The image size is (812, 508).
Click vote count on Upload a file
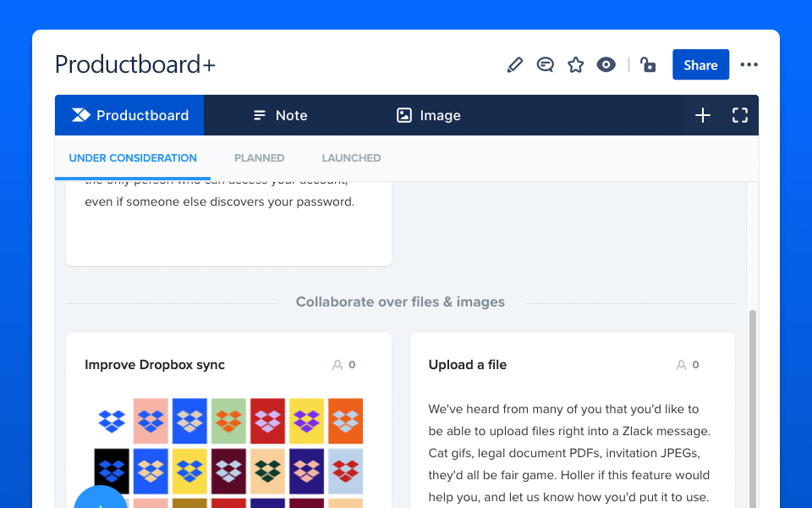click(688, 365)
